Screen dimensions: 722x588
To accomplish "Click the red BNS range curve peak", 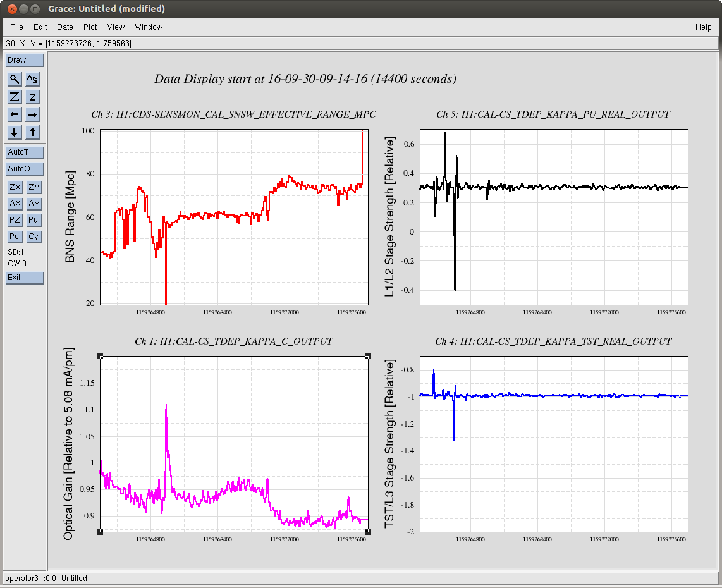I will click(x=362, y=133).
